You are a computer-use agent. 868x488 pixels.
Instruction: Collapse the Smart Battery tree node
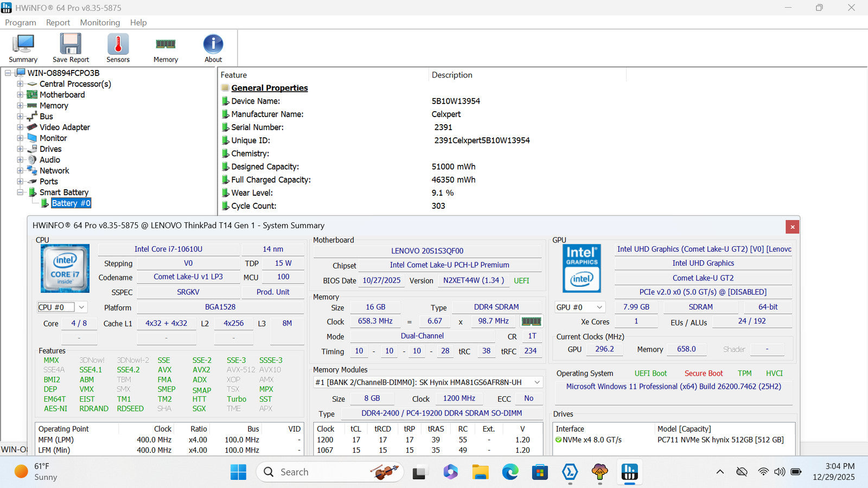click(x=20, y=192)
